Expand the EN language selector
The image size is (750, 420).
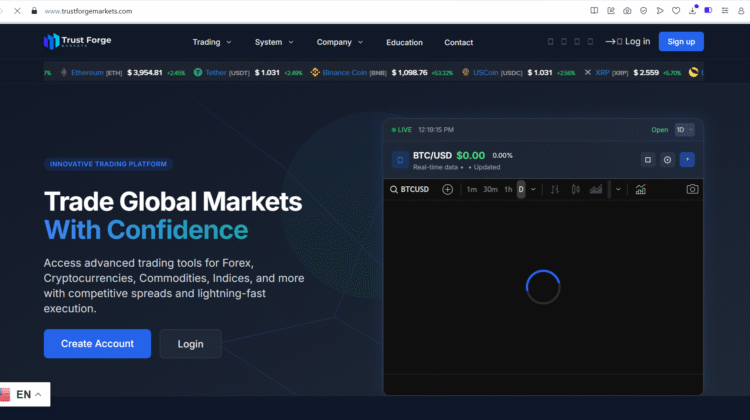click(24, 395)
